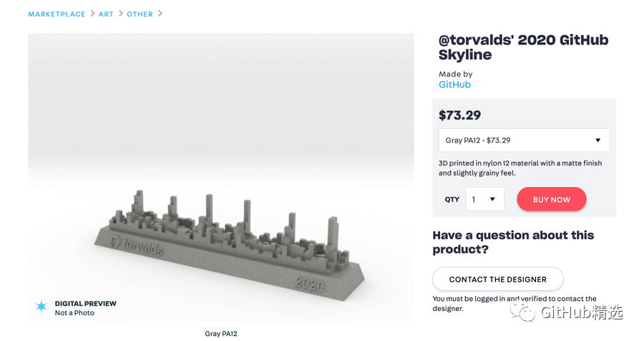Navigate to the OTHER category breadcrumb
The image size is (644, 341).
pos(140,14)
